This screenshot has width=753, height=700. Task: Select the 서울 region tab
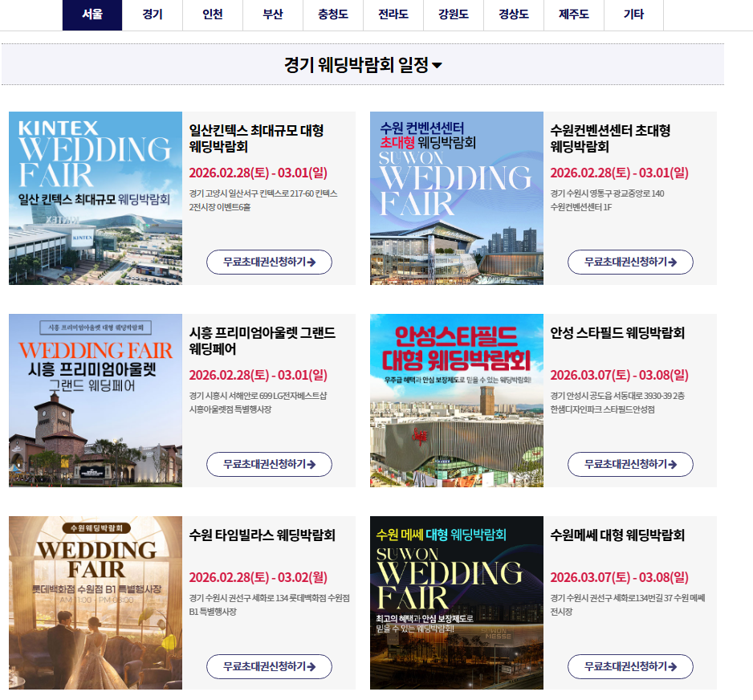click(x=92, y=15)
